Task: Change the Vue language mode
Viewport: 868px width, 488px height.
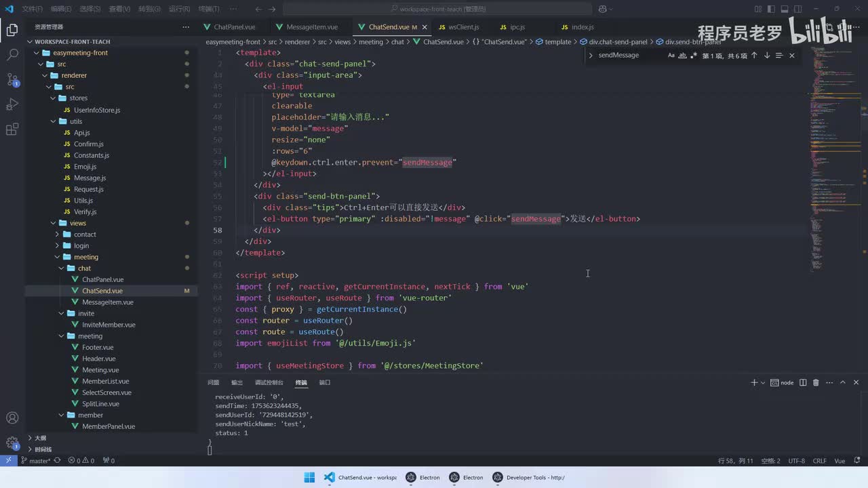Action: (840, 461)
